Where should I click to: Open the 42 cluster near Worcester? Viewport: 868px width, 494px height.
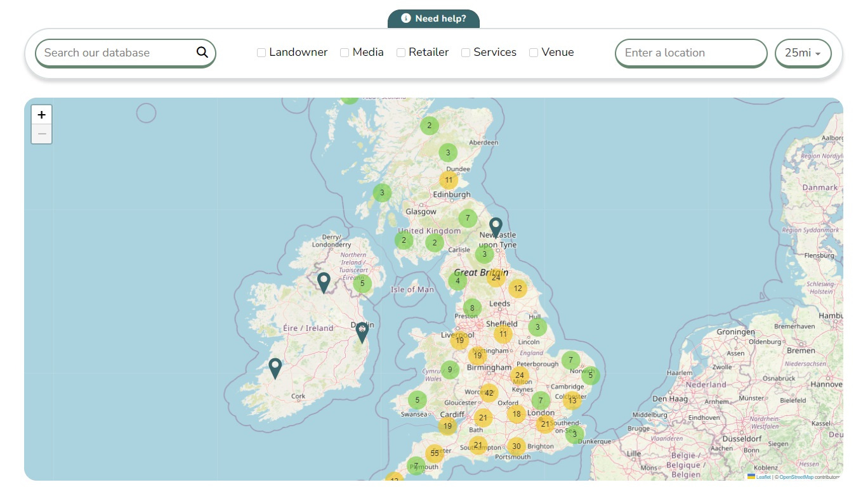pyautogui.click(x=489, y=393)
